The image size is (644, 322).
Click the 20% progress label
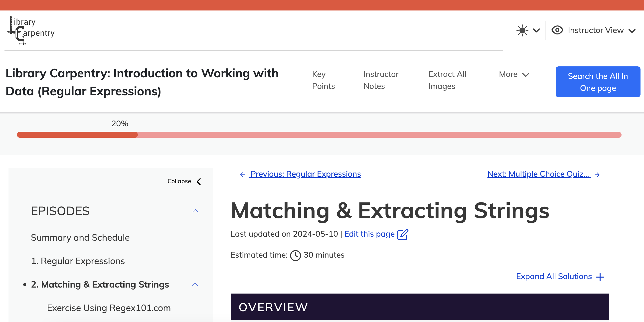coord(120,124)
